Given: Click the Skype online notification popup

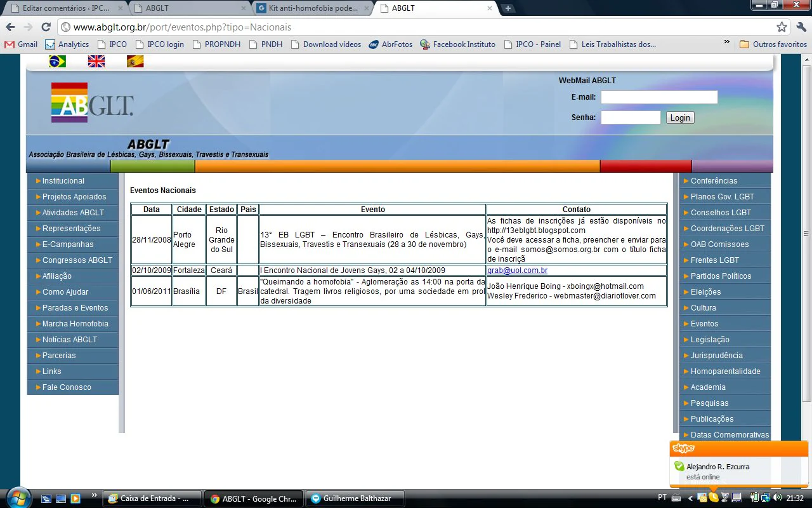Looking at the screenshot, I should (x=739, y=465).
